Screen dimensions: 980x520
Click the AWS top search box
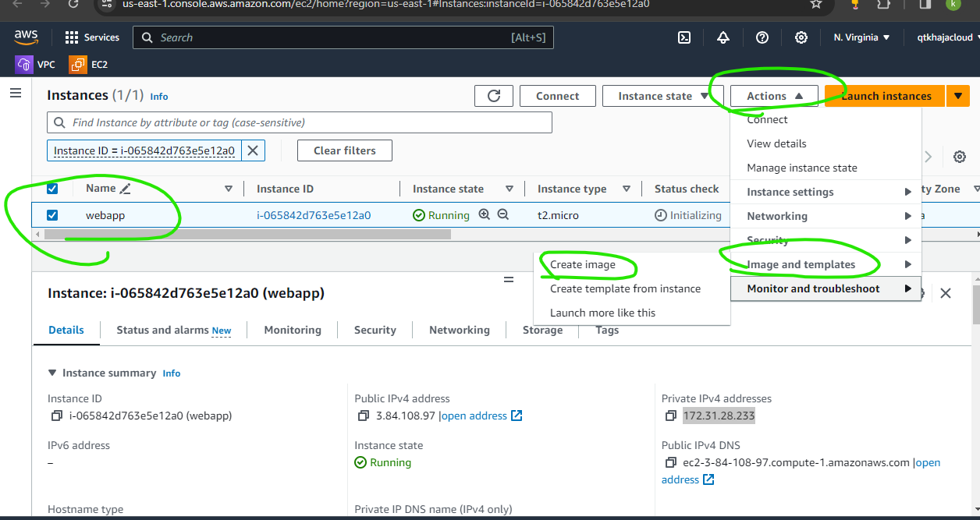coord(343,37)
